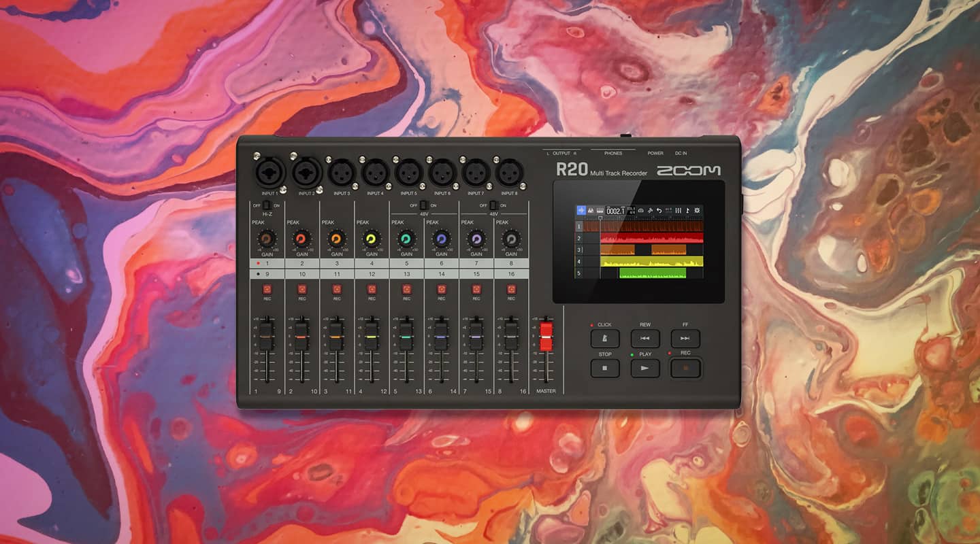Tap the mixer faders icon on the touchscreen
The height and width of the screenshot is (544, 980).
tap(679, 211)
